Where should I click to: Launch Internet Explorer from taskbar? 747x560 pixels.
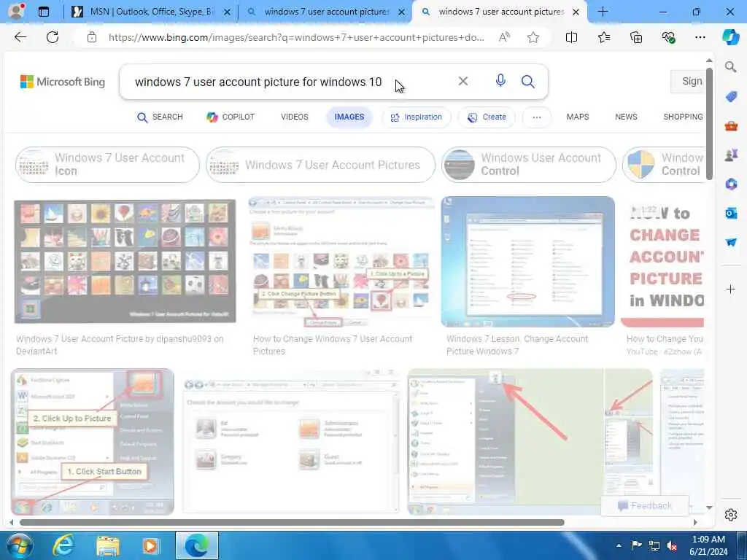[x=63, y=545]
